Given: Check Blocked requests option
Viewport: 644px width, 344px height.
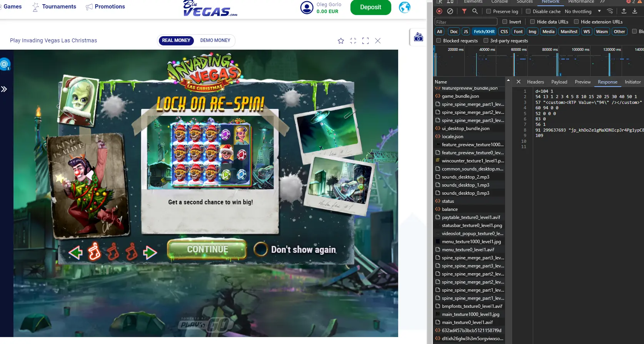Looking at the screenshot, I should [x=439, y=40].
